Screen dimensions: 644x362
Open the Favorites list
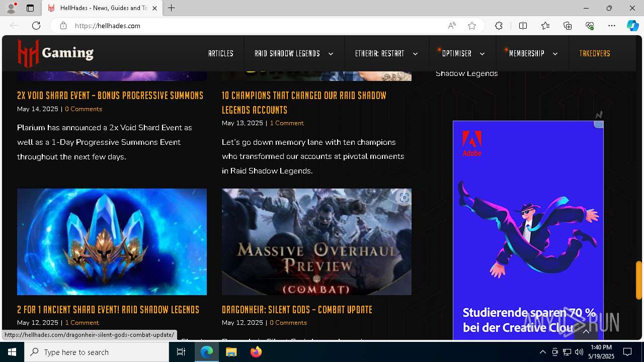[x=545, y=26]
